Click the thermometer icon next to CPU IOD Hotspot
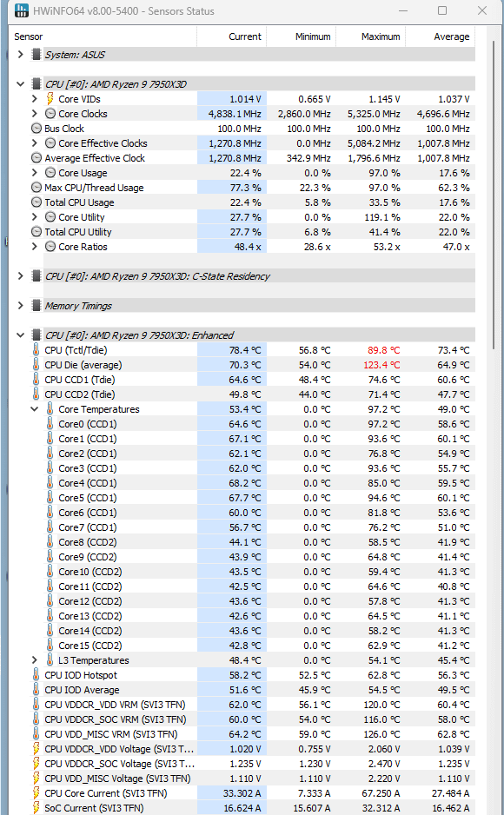Image resolution: width=504 pixels, height=815 pixels. pos(36,674)
